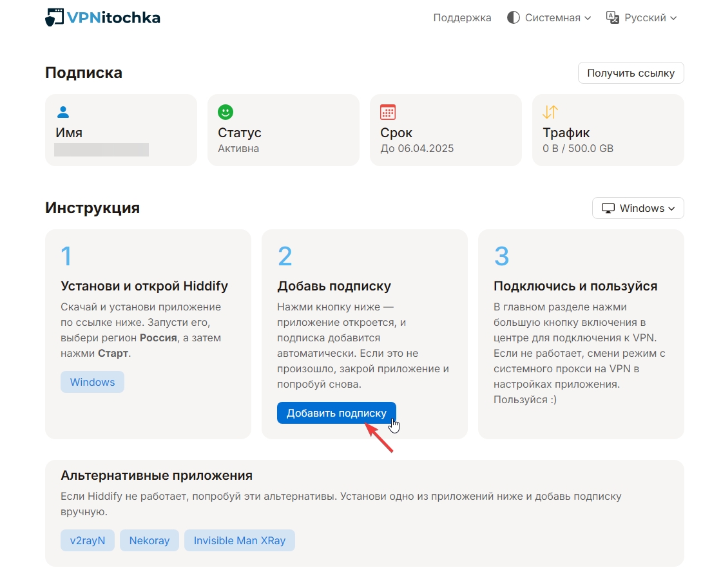The width and height of the screenshot is (712, 588).
Task: Open the Windows platform dropdown
Action: 638,209
